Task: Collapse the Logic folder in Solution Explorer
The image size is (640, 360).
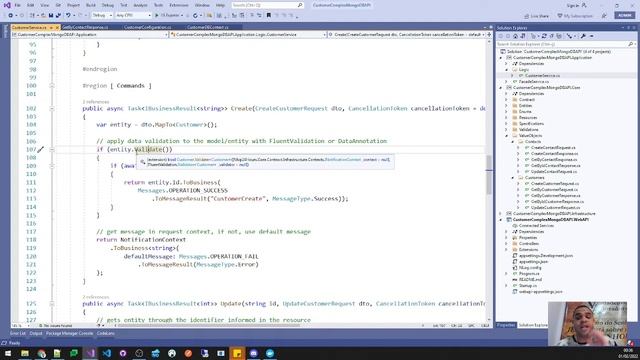Action: click(x=507, y=70)
